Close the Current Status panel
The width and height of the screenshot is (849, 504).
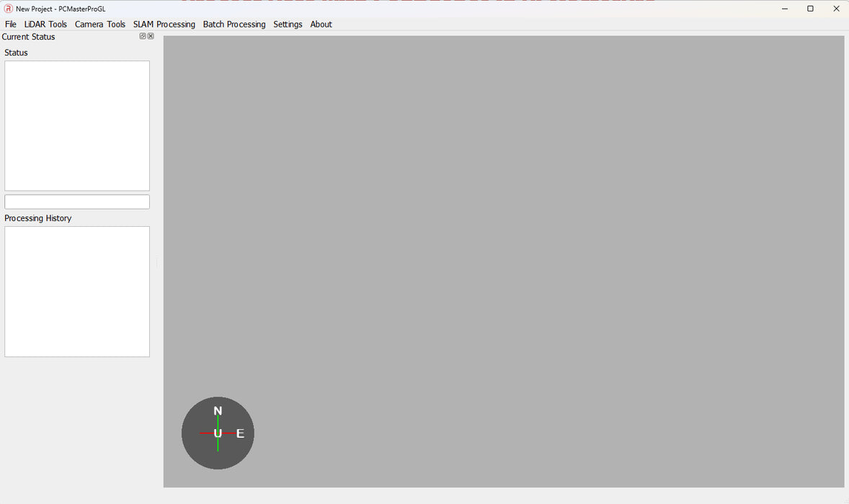point(151,36)
